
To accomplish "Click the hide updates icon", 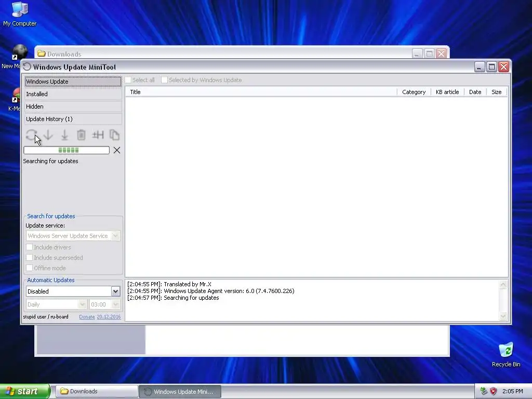I will click(x=98, y=135).
